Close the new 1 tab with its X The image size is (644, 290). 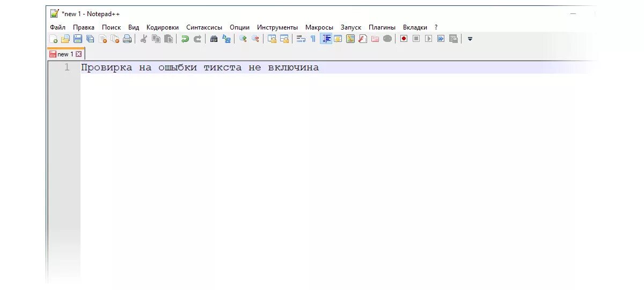pos(78,54)
